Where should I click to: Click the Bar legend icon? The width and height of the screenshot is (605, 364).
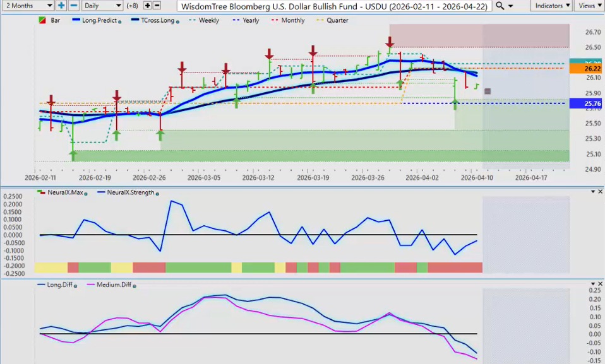click(x=42, y=20)
